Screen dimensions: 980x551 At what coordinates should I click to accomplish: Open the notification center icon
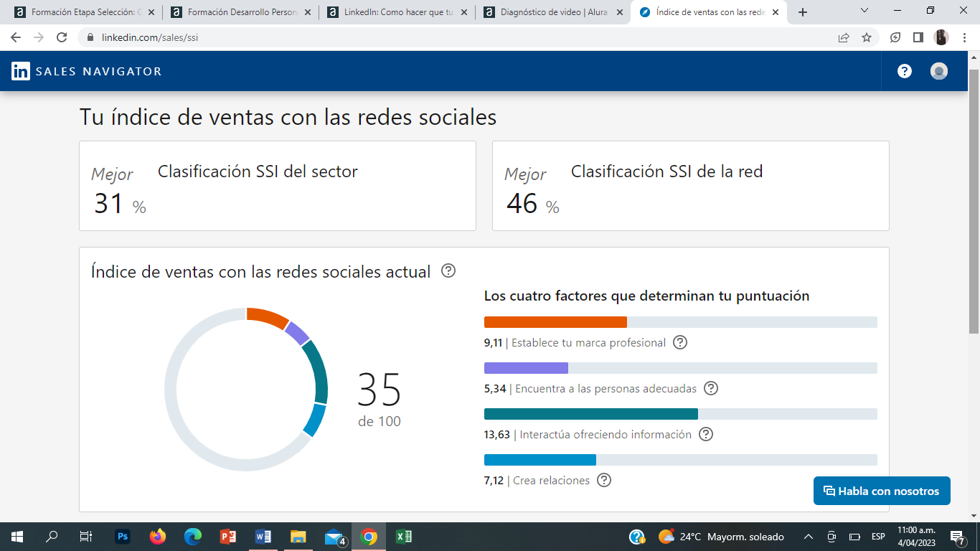tap(957, 537)
